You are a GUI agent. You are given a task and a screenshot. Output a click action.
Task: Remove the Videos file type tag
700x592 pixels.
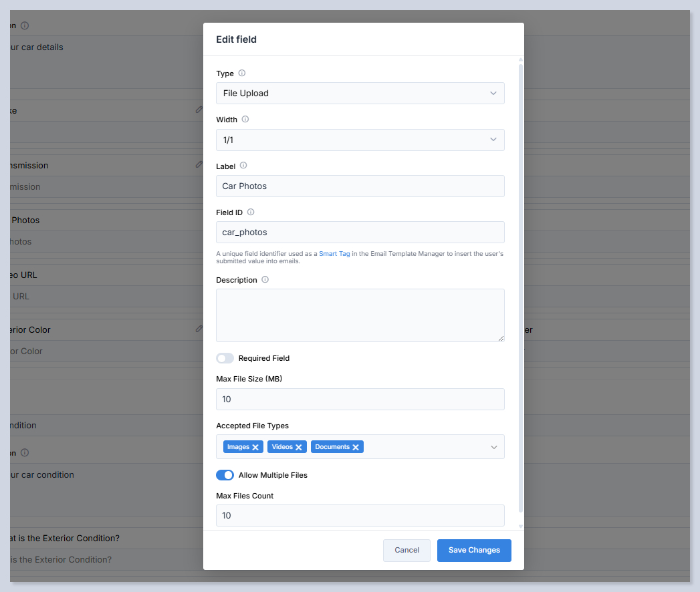[x=299, y=448]
